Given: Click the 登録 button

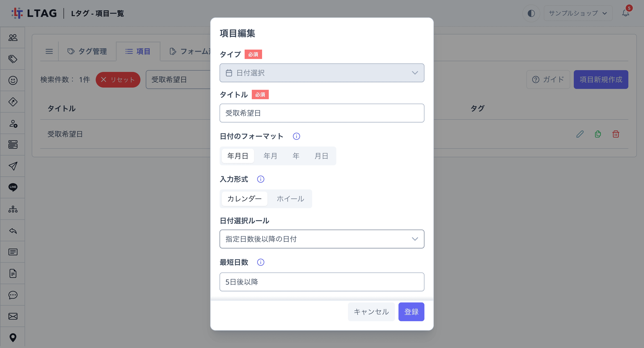Looking at the screenshot, I should 411,312.
